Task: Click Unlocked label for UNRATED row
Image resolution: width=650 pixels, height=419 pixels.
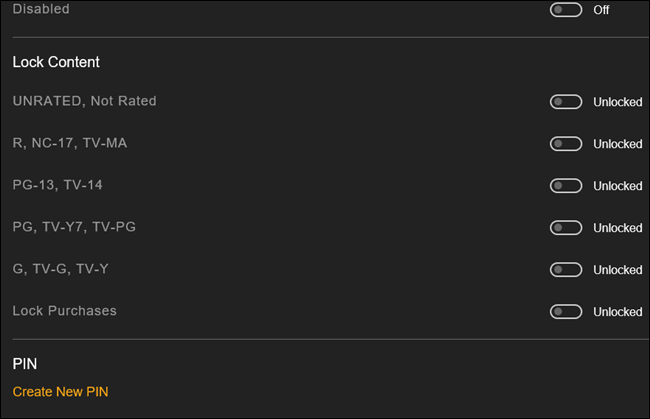Action: (618, 102)
